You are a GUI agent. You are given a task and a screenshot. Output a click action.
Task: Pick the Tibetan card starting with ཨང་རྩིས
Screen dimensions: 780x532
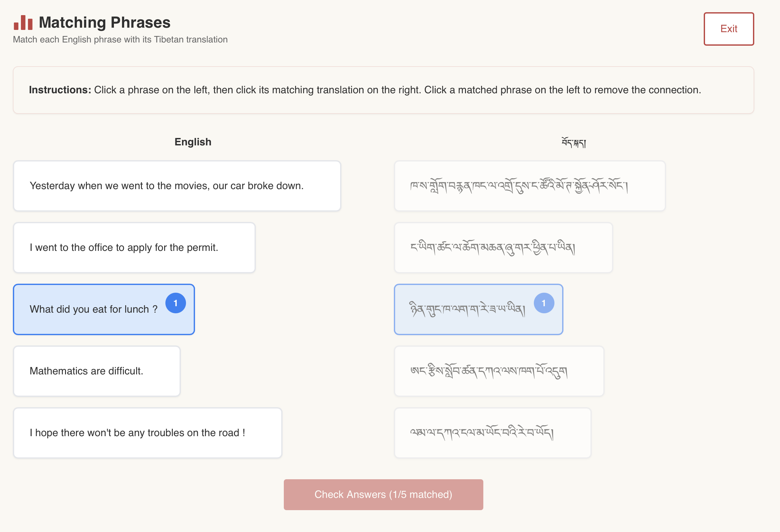click(499, 371)
